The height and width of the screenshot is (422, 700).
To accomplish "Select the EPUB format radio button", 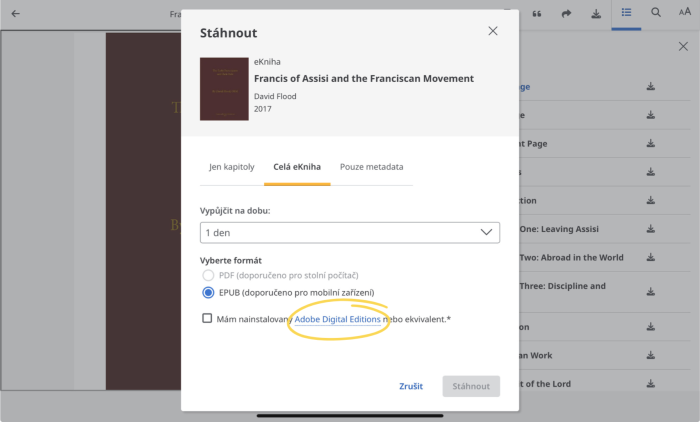I will pos(208,292).
